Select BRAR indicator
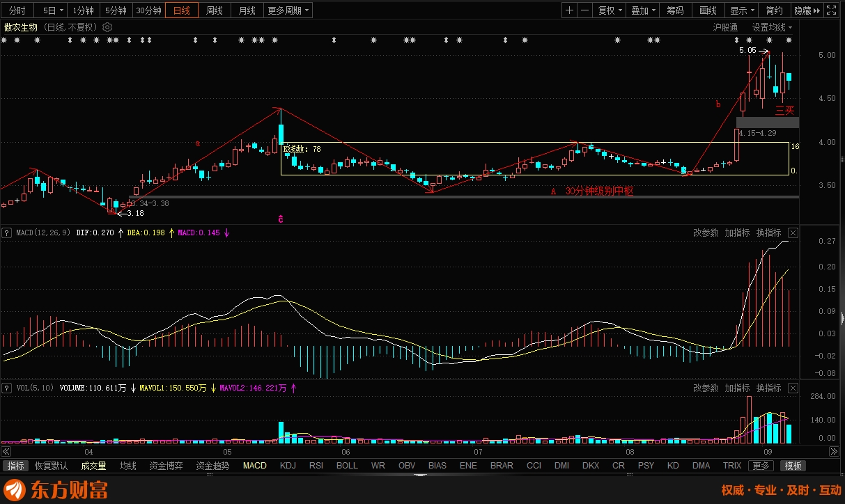Image resolution: width=845 pixels, height=504 pixels. (502, 466)
